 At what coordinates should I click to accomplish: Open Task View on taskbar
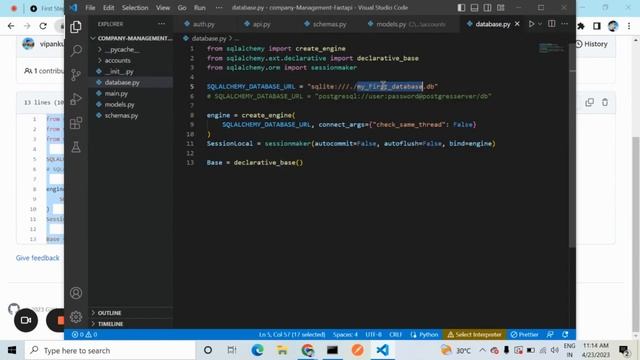tap(232, 350)
